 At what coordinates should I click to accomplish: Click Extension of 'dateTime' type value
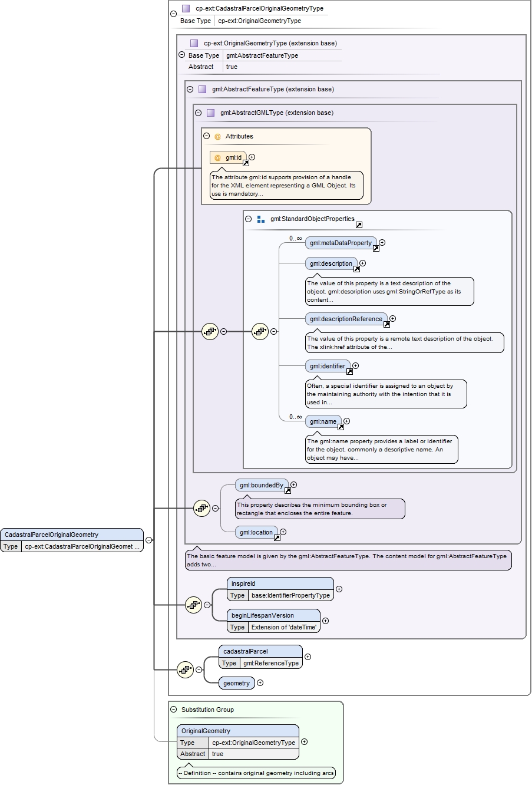click(283, 627)
